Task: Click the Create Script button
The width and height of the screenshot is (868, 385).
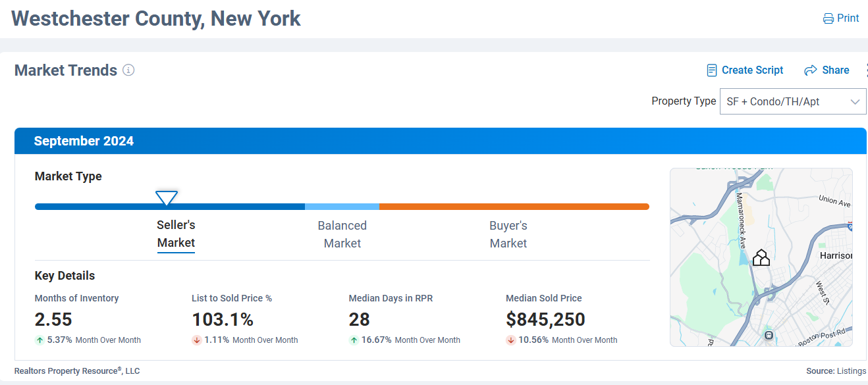Action: (745, 70)
